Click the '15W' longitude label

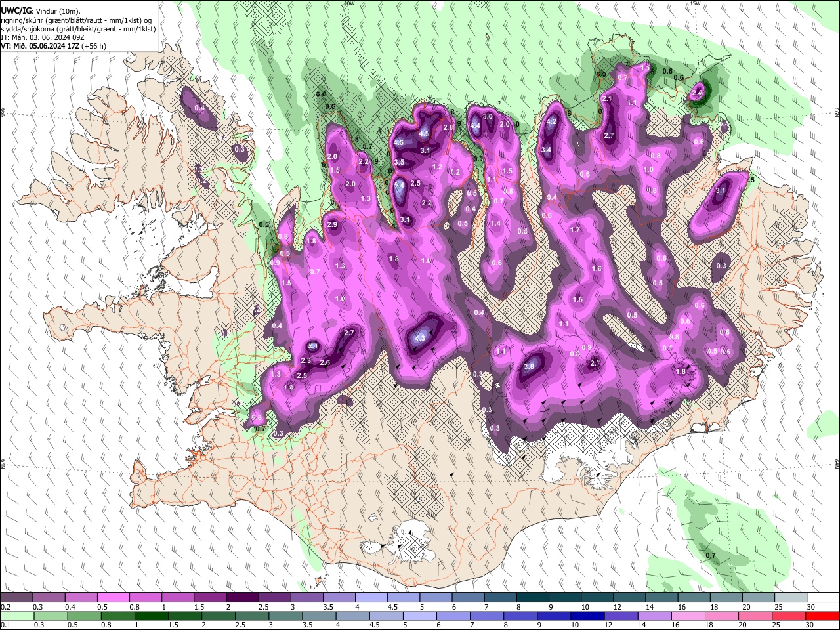695,3
